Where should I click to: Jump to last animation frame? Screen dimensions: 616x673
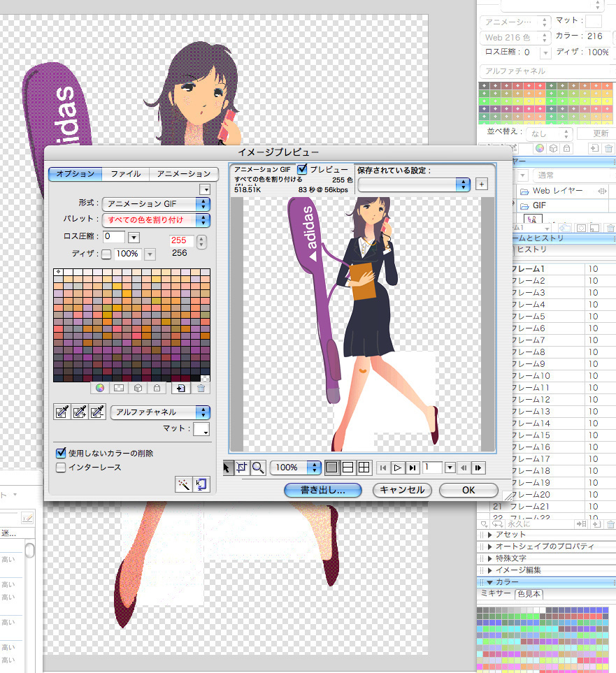[412, 468]
